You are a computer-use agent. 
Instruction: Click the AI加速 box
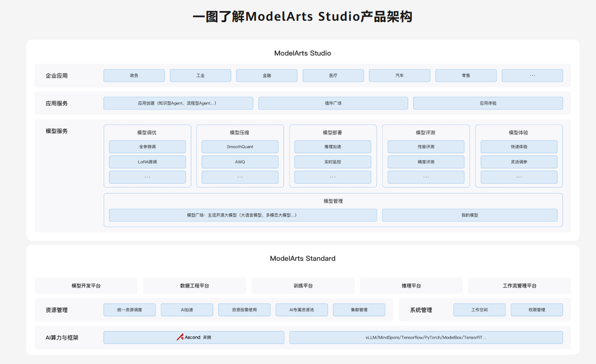point(187,310)
